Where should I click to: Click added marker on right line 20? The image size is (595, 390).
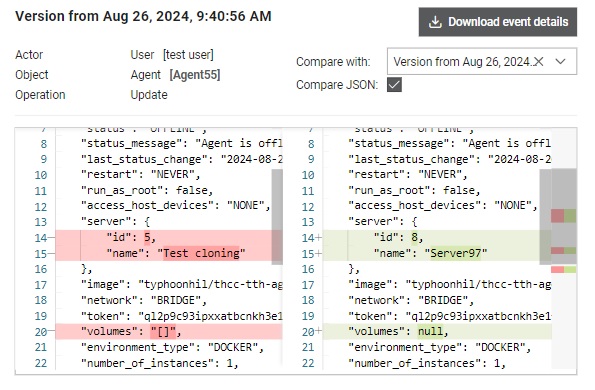[318, 332]
